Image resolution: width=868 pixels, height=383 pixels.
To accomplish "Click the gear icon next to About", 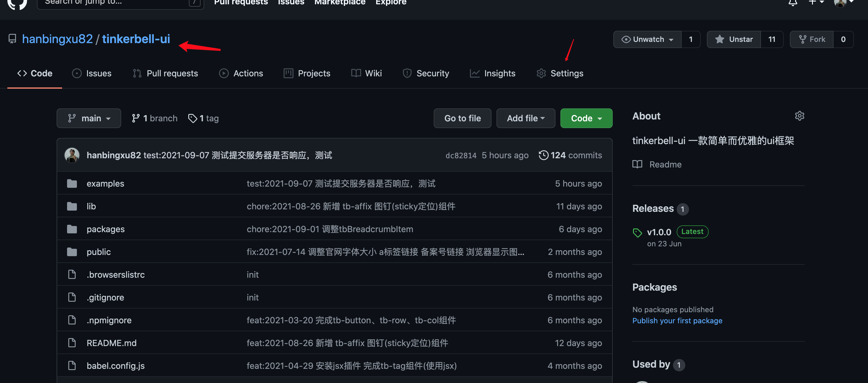I will [x=800, y=116].
